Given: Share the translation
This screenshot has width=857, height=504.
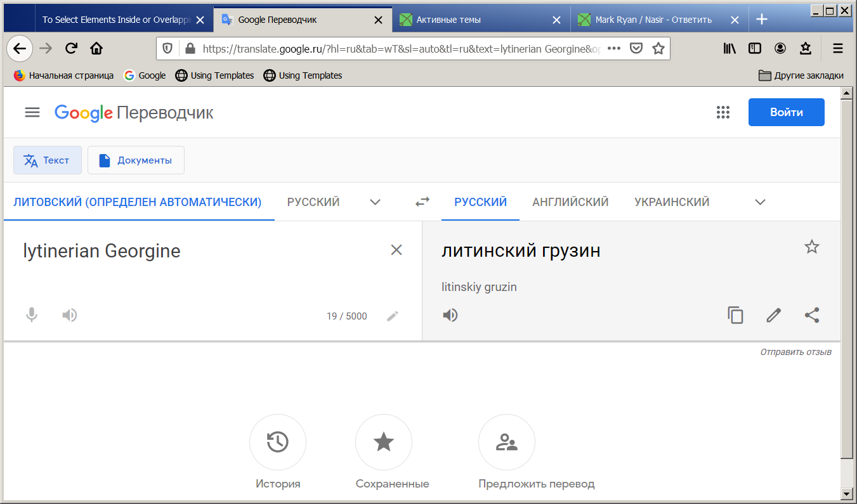Looking at the screenshot, I should [x=812, y=315].
